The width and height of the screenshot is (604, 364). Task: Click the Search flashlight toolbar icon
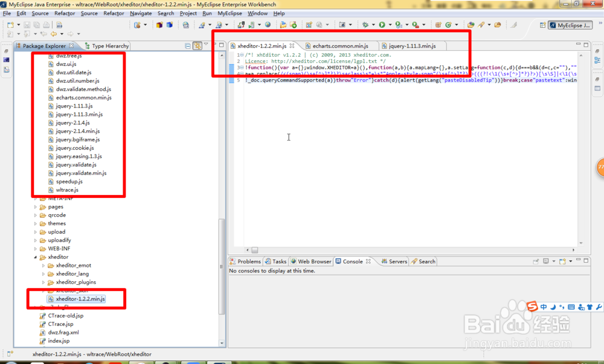click(481, 25)
